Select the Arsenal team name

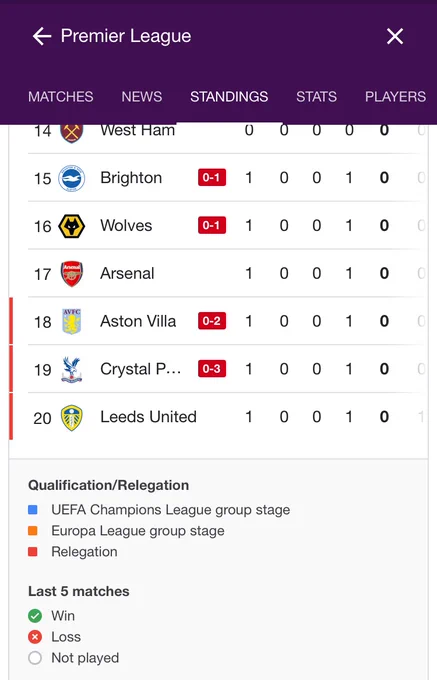click(x=127, y=273)
